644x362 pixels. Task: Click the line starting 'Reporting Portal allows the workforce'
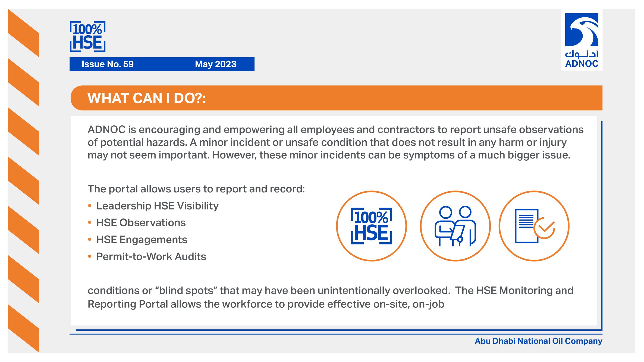[266, 304]
